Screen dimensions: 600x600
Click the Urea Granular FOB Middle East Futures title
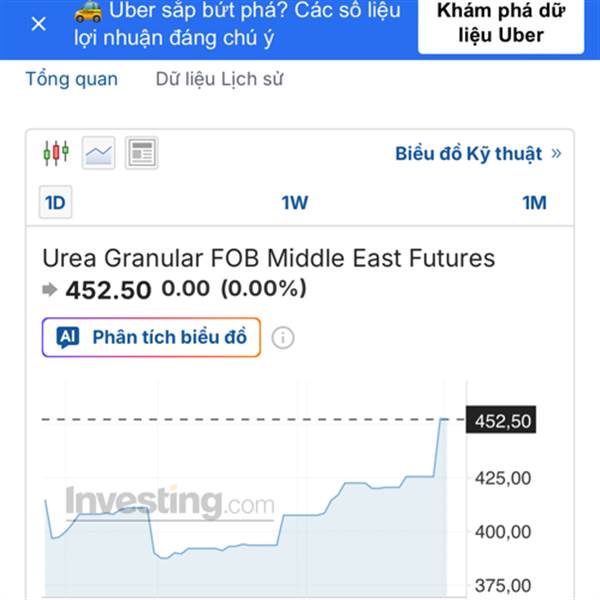point(268,258)
